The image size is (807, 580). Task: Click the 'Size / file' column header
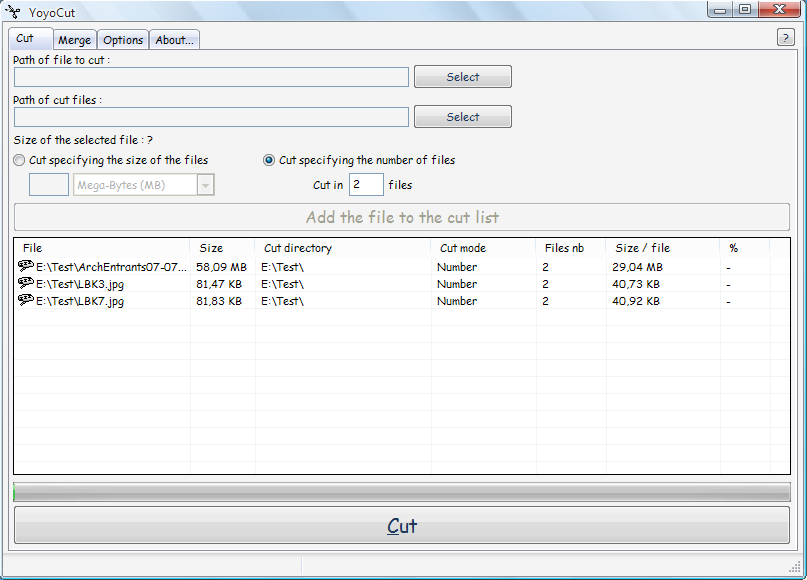[x=663, y=248]
